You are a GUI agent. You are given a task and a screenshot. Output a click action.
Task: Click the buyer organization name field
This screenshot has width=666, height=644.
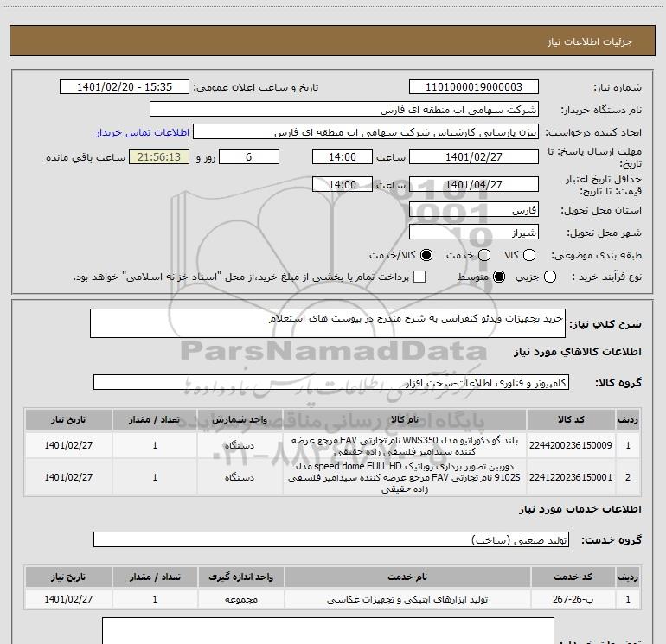[344, 110]
